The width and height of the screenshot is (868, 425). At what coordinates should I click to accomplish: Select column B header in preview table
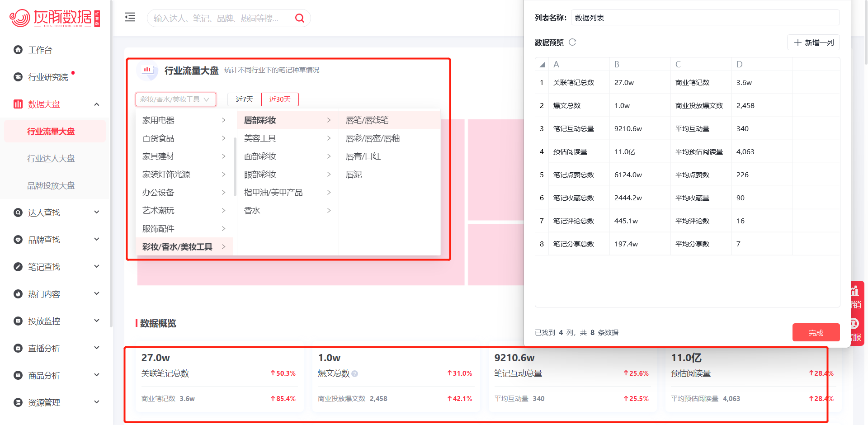point(640,65)
